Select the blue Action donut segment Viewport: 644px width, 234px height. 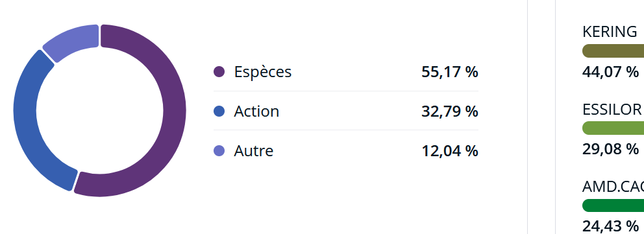coord(25,123)
